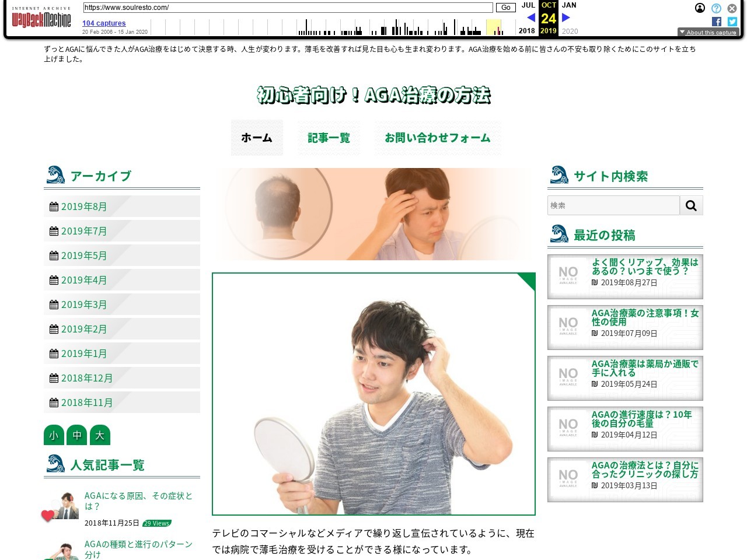Screen dimensions: 747x560
Task: Click the Wayback user account icon
Action: [x=700, y=8]
